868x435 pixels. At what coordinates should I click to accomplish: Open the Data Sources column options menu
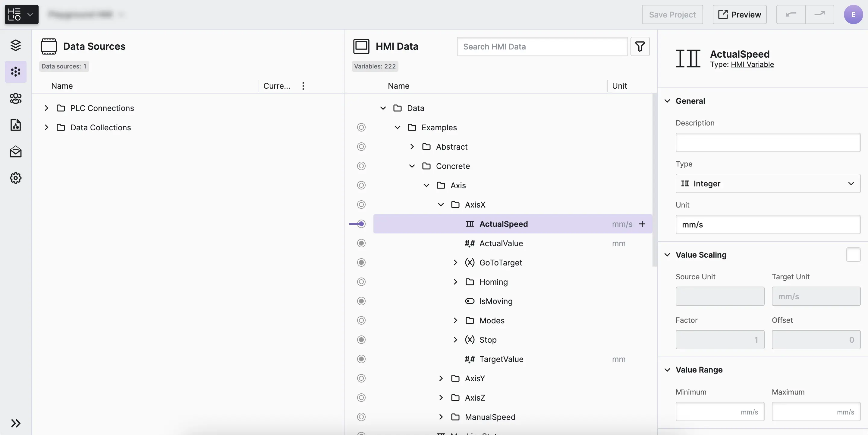[303, 86]
